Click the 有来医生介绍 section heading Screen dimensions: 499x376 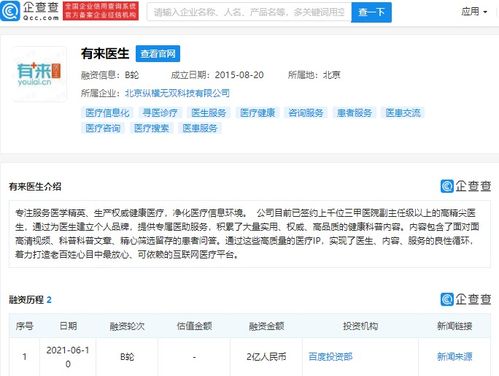pos(35,187)
